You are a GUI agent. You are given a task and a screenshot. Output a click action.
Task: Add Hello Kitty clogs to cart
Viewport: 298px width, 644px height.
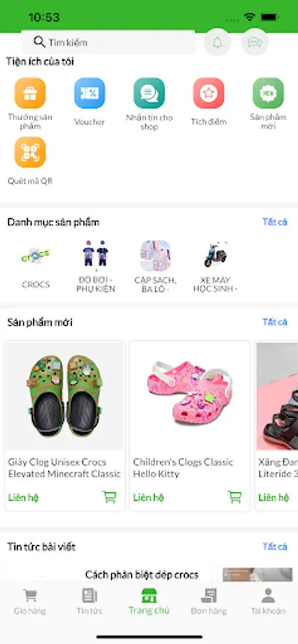tap(235, 497)
